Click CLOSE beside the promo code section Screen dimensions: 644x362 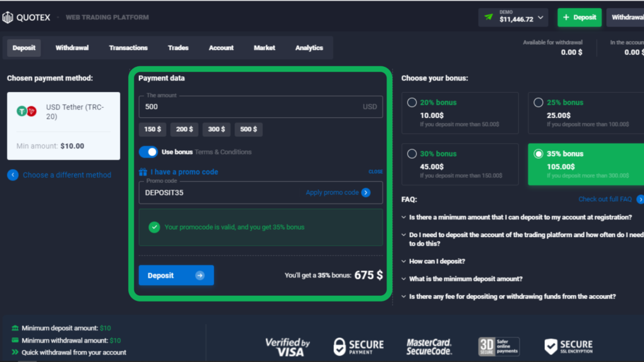[x=376, y=172]
